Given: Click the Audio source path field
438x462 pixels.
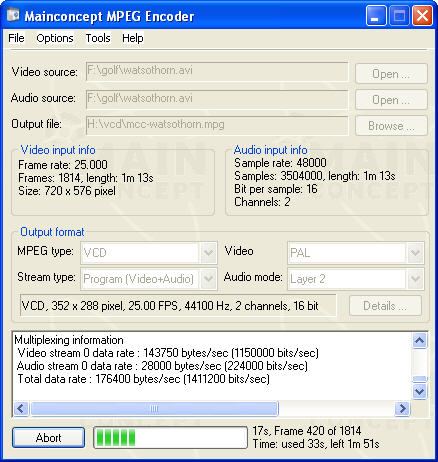Looking at the screenshot, I should [x=217, y=99].
